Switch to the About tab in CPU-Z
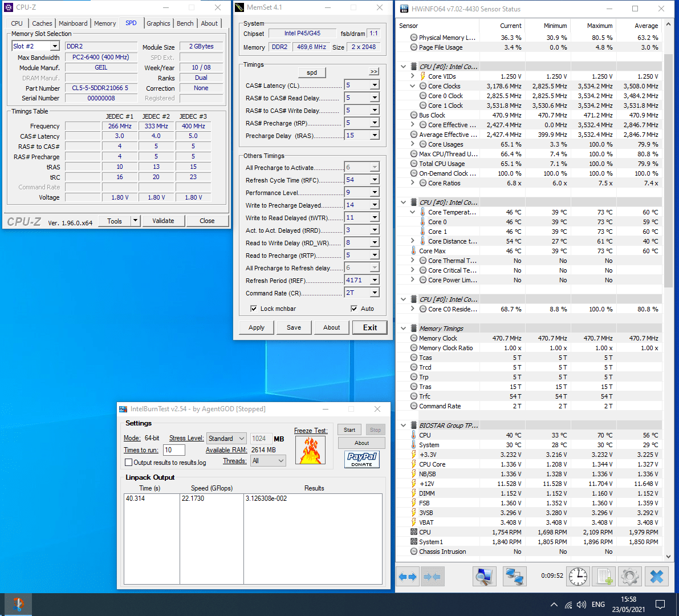Image resolution: width=679 pixels, height=616 pixels. pos(209,23)
